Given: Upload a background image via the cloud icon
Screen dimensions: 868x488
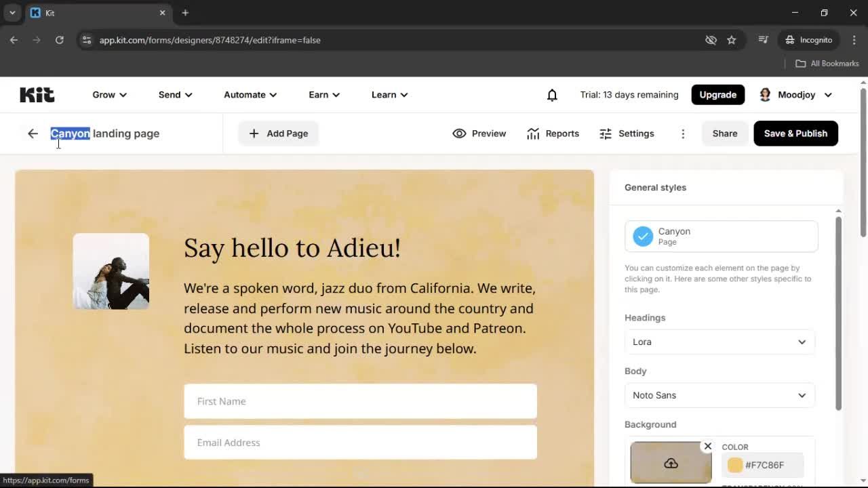Looking at the screenshot, I should coord(671,463).
